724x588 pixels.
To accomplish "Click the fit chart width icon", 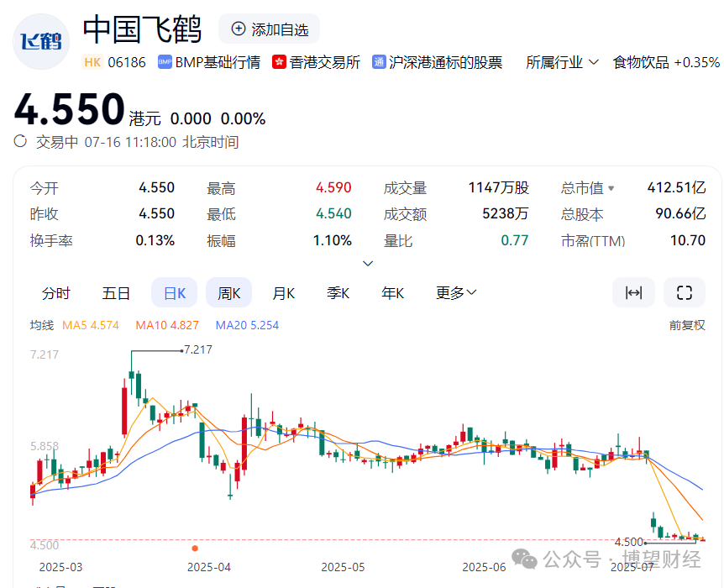I will coord(633,292).
